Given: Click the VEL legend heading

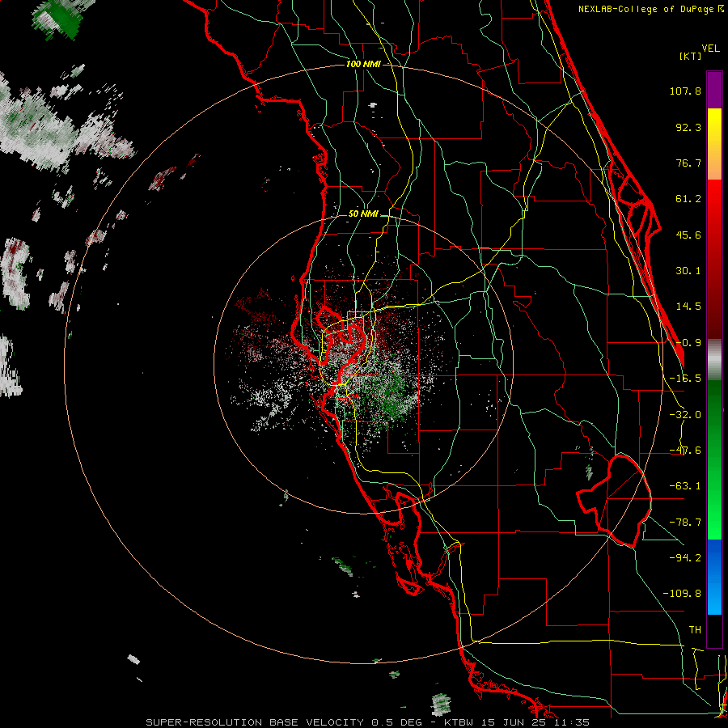Looking at the screenshot, I should [x=710, y=49].
